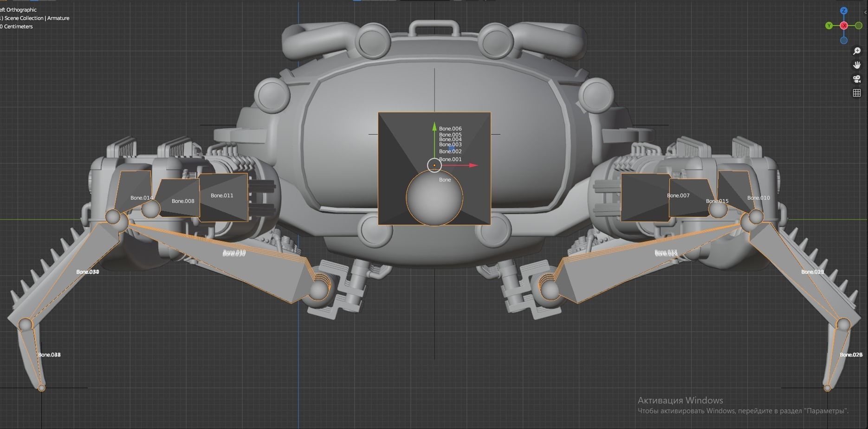Click the Scene Collection | Armature breadcrumb
The width and height of the screenshot is (868, 429).
(x=34, y=18)
